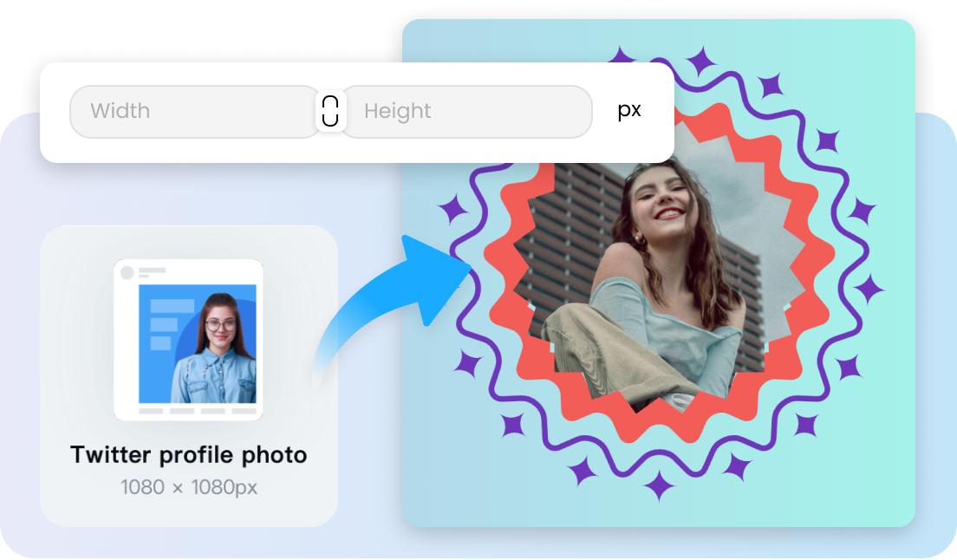Click the bottom-most purple sparkle star
The image size is (957, 560).
662,485
